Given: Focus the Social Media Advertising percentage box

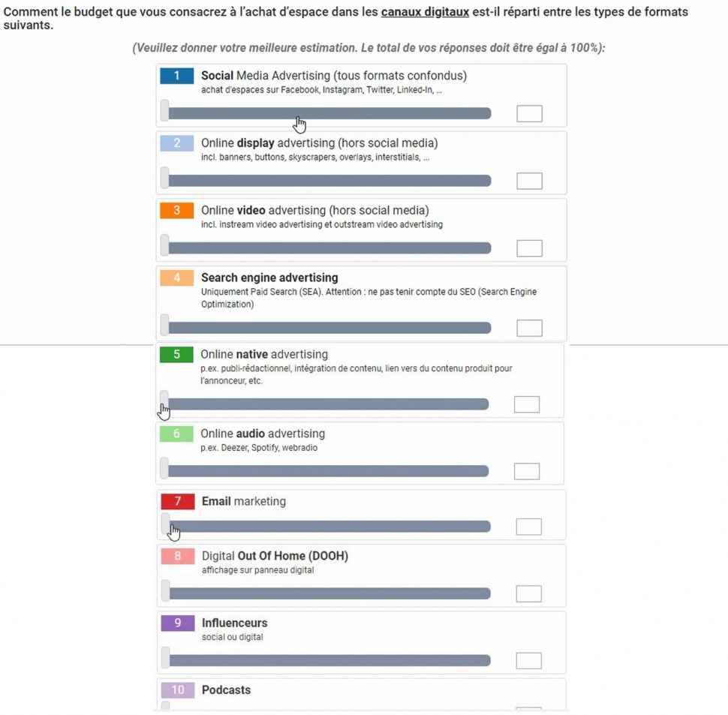Looking at the screenshot, I should pos(529,114).
